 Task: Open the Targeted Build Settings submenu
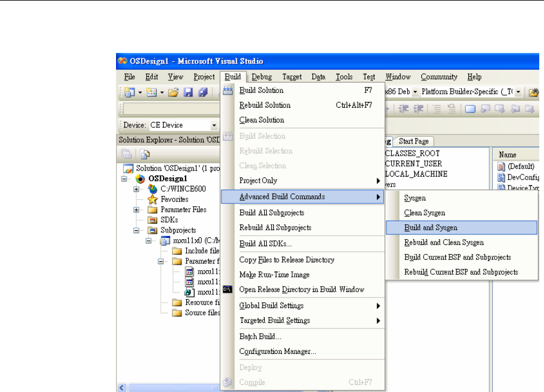[x=302, y=321]
